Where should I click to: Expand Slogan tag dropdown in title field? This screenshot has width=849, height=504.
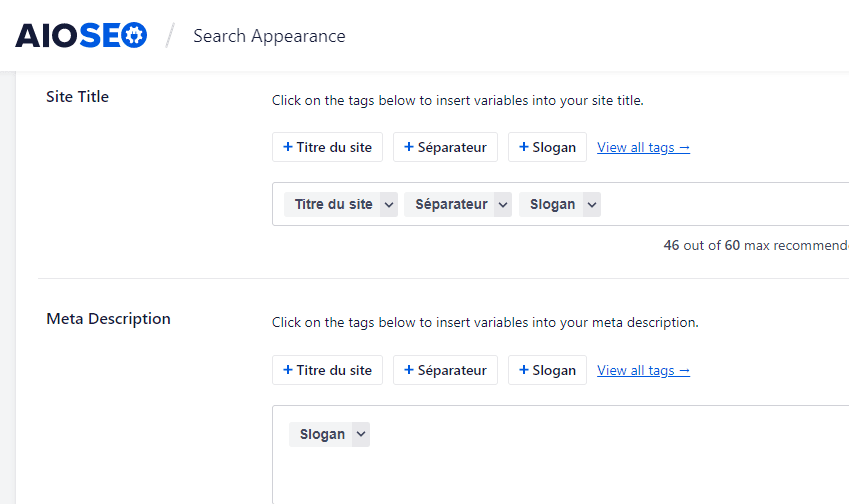pos(592,205)
